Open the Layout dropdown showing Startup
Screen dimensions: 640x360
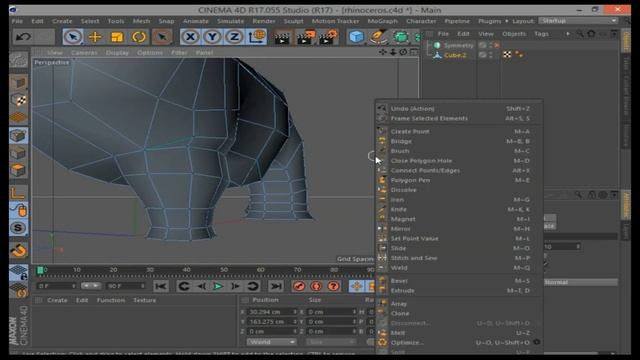click(x=578, y=21)
